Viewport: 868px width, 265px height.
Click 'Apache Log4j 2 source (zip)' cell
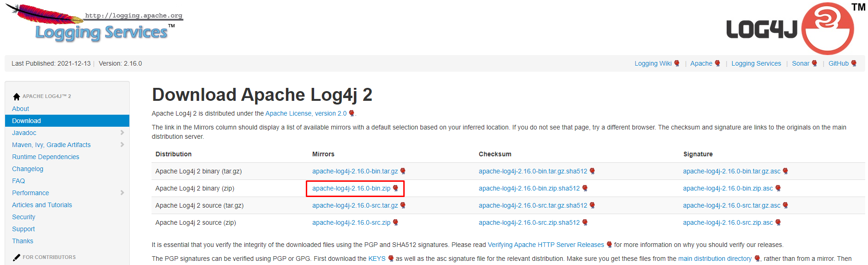pyautogui.click(x=195, y=222)
